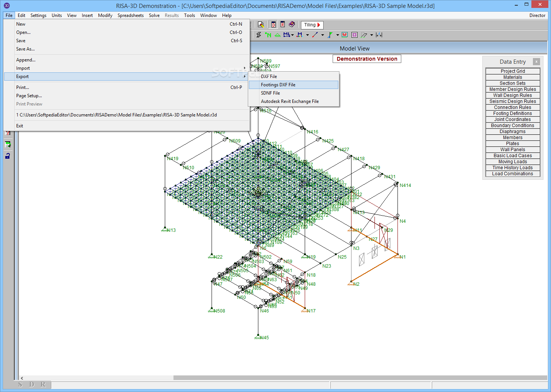Toggle boundary conditions support icon
Image resolution: width=551 pixels, height=392 pixels.
pyautogui.click(x=278, y=35)
